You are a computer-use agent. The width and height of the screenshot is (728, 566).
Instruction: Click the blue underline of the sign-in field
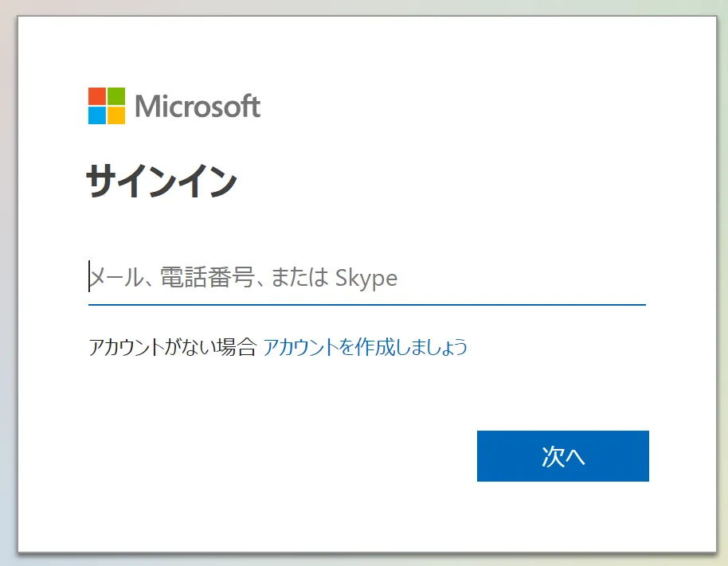pos(366,305)
